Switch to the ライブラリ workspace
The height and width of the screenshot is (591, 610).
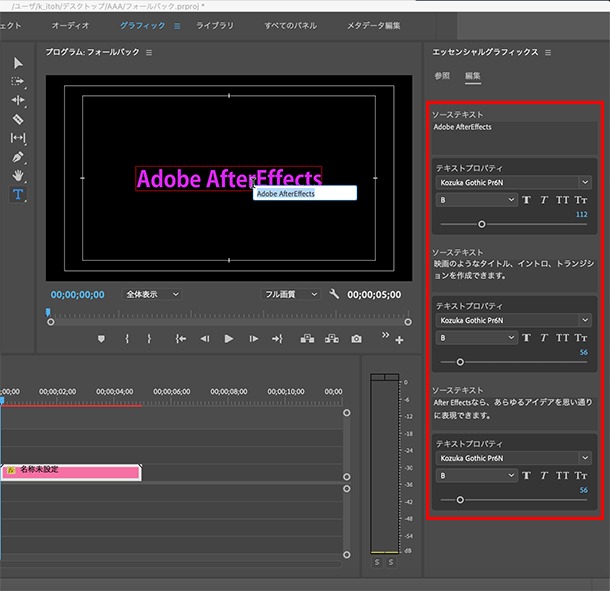click(215, 26)
